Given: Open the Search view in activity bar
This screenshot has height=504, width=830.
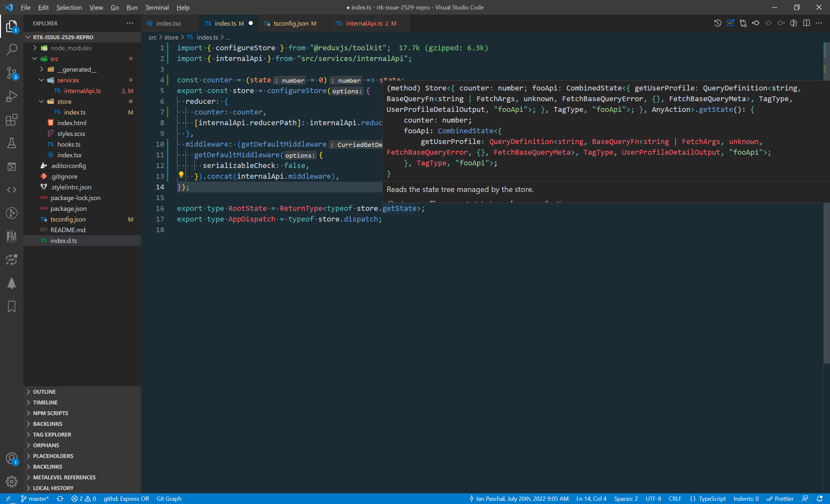Looking at the screenshot, I should pyautogui.click(x=11, y=49).
